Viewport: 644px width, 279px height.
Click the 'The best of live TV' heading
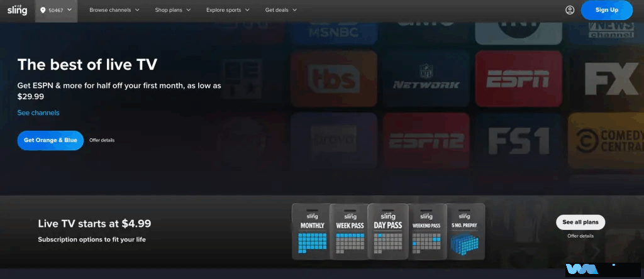click(87, 65)
